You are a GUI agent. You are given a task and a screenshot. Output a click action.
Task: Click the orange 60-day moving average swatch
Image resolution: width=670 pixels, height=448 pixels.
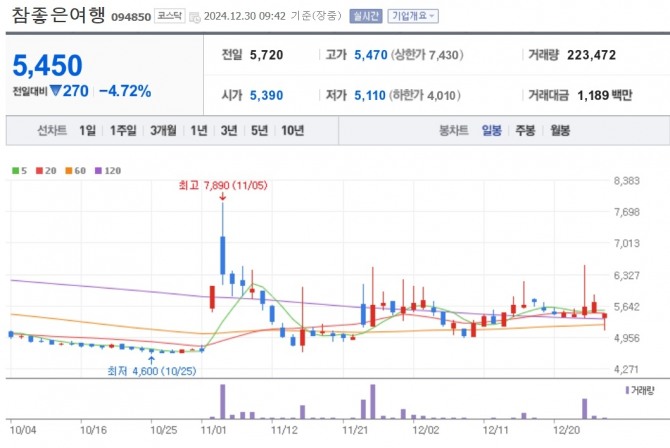coord(69,171)
